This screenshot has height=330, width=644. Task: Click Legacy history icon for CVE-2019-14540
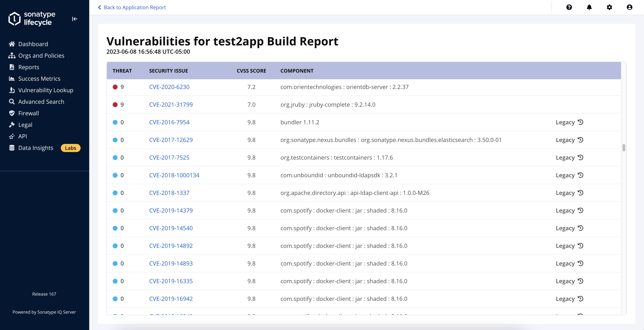click(580, 228)
